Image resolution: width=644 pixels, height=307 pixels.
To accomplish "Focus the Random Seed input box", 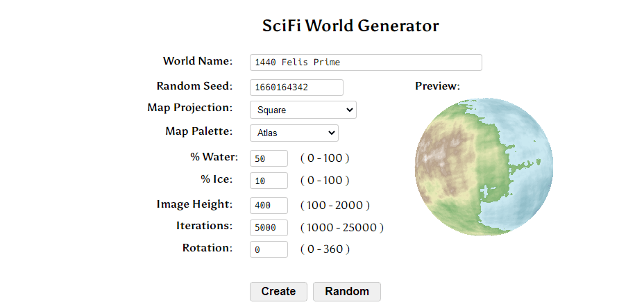I will coord(296,88).
